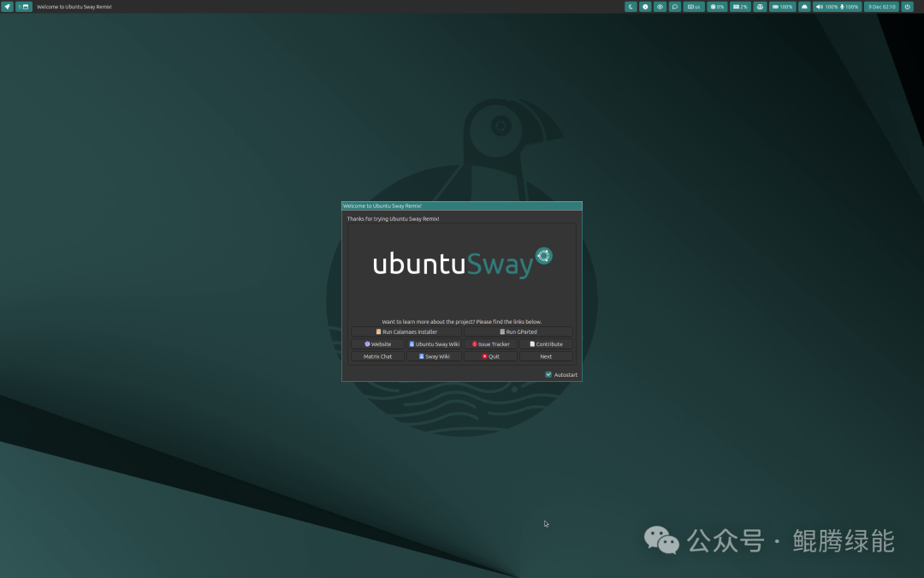
Task: Open the keyboard layout switcher labeled us
Action: pyautogui.click(x=693, y=6)
